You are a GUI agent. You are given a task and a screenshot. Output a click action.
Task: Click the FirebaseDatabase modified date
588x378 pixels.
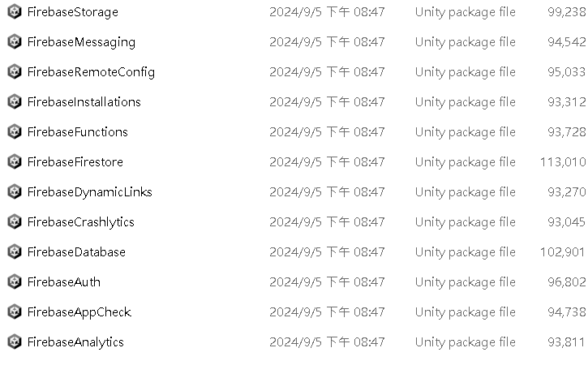click(x=327, y=252)
